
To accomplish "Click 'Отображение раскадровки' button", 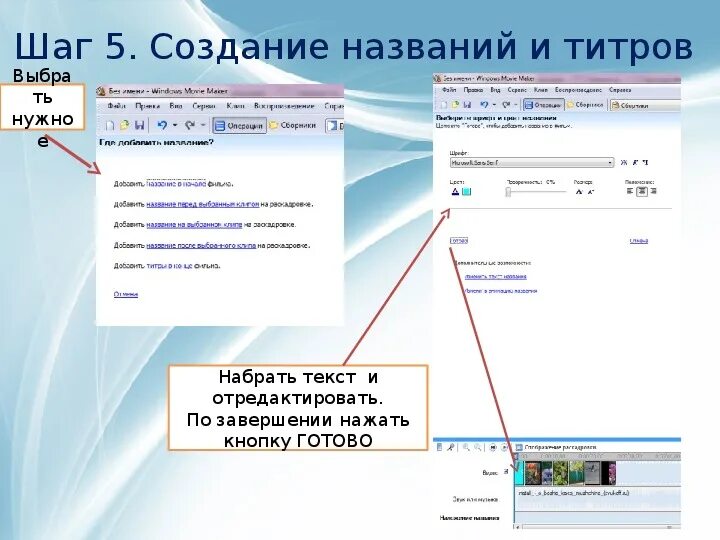I will (x=556, y=447).
